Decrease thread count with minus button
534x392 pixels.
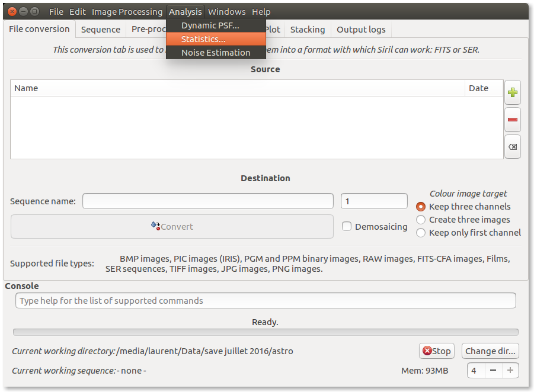pos(493,371)
